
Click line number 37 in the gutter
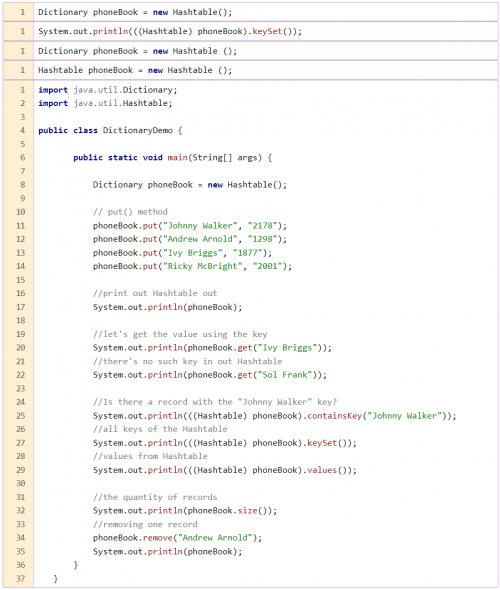click(21, 578)
